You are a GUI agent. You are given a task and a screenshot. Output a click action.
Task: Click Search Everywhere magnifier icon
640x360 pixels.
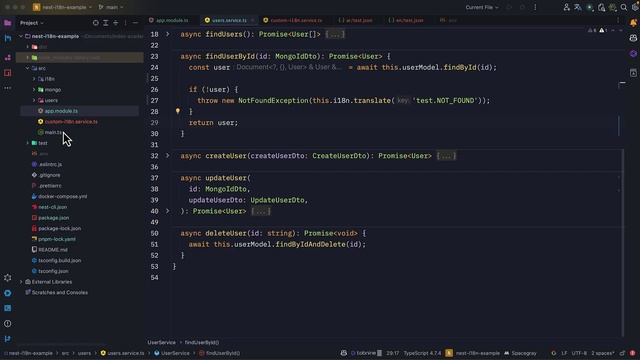[x=624, y=7]
